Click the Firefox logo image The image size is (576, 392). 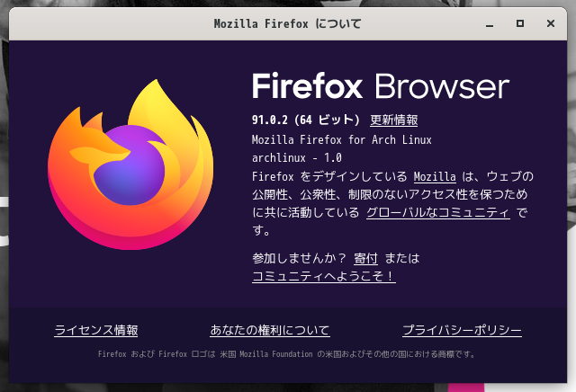click(x=130, y=165)
